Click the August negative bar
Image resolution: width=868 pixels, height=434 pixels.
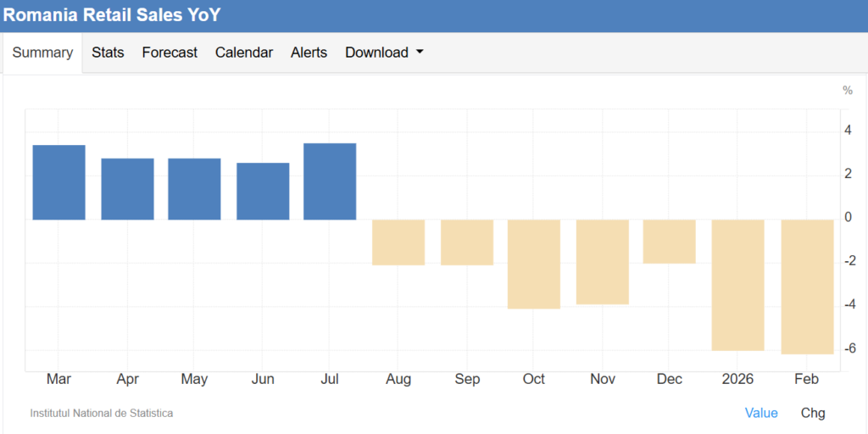[x=398, y=242]
